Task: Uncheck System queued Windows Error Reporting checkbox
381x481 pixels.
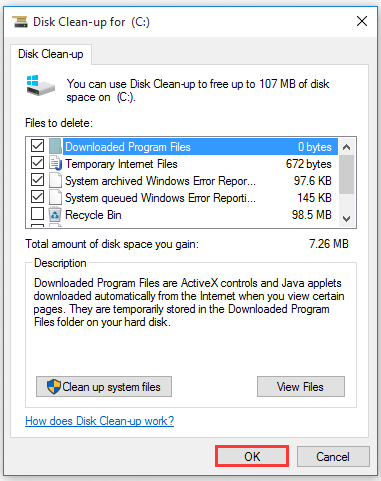Action: pyautogui.click(x=37, y=197)
